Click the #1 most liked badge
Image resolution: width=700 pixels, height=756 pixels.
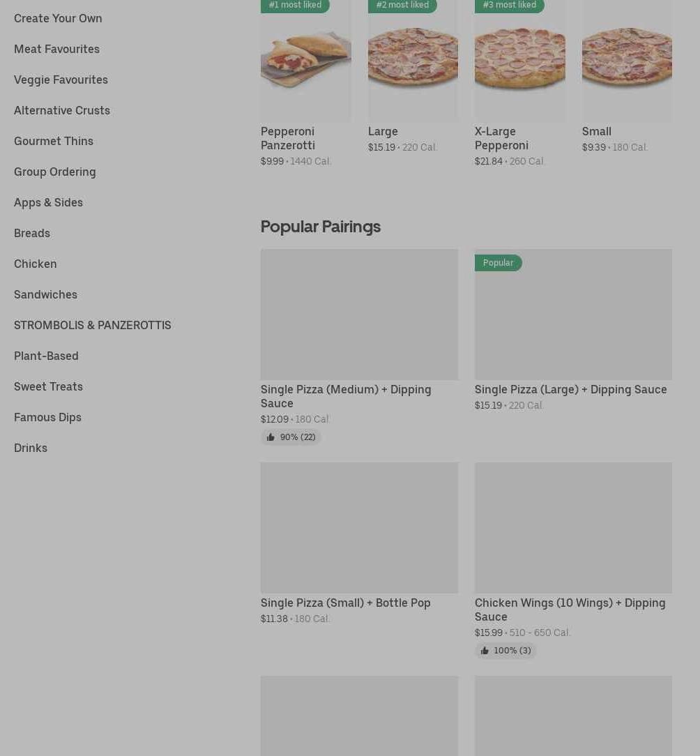(295, 6)
